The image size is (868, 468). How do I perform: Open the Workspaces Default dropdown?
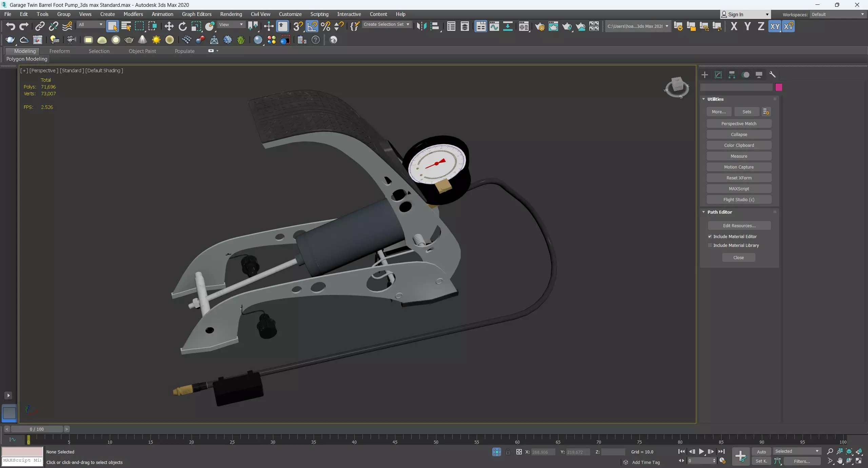click(x=838, y=14)
